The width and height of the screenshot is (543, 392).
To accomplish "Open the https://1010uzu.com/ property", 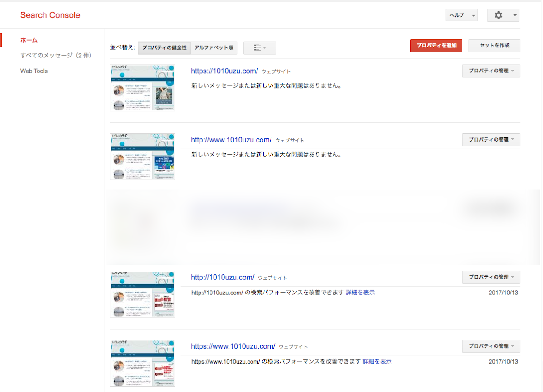I will 224,71.
